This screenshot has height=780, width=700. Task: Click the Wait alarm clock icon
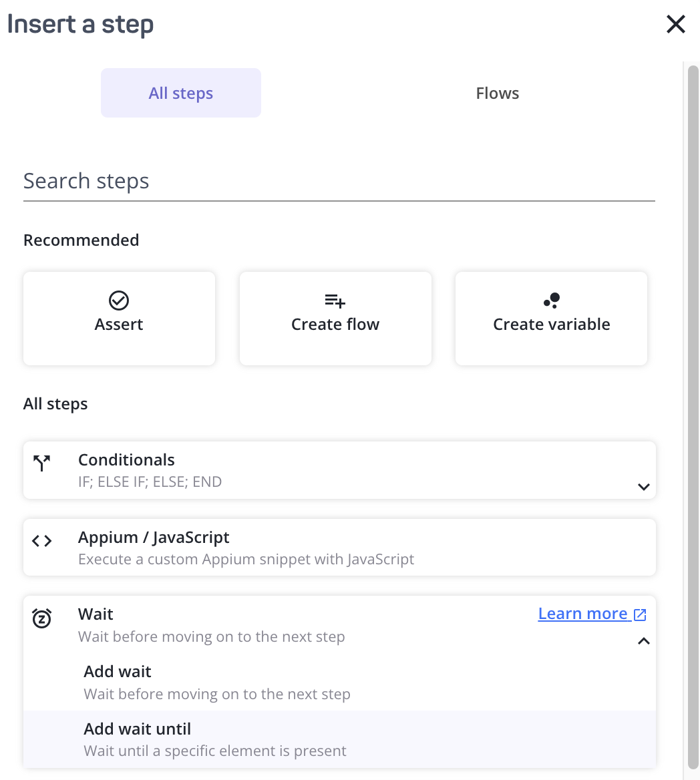pyautogui.click(x=42, y=618)
